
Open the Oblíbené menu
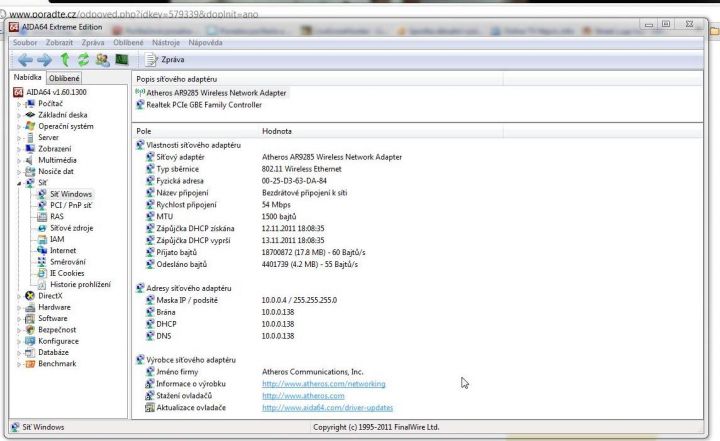[128, 42]
